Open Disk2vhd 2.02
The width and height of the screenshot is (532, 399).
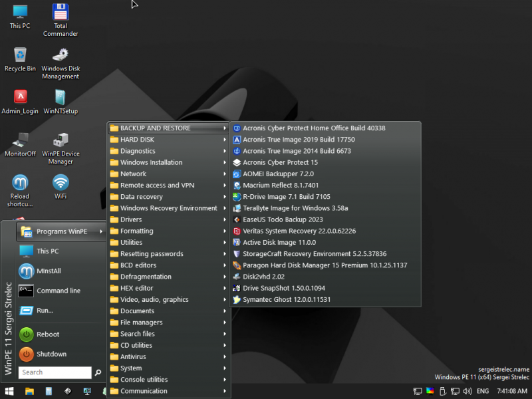325,277
